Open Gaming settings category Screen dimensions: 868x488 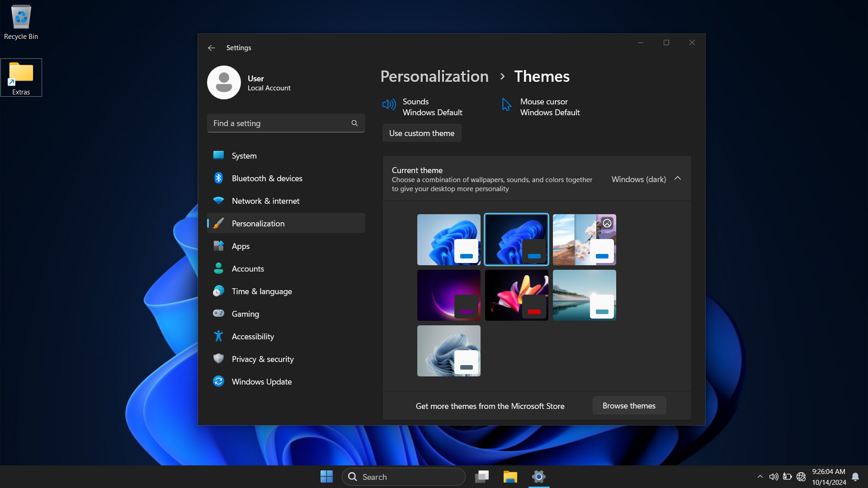286,314
